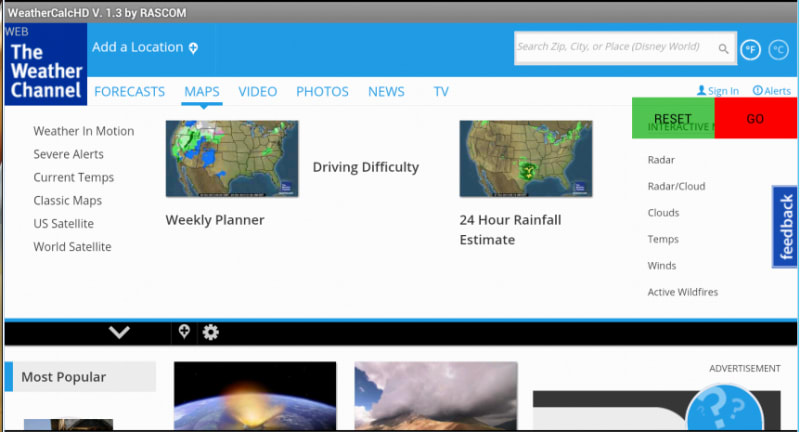Image resolution: width=800 pixels, height=432 pixels.
Task: Open the NEWS menu
Action: pyautogui.click(x=386, y=92)
